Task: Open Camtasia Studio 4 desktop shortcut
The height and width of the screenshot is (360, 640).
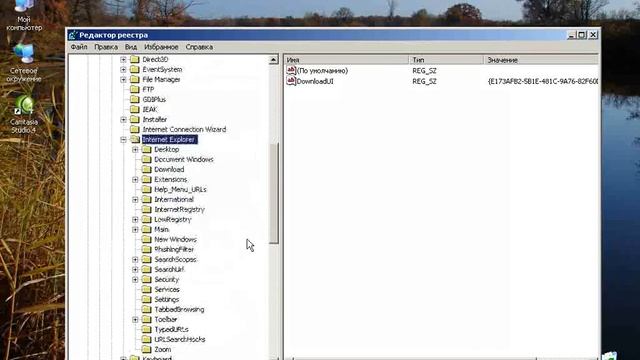Action: (24, 114)
